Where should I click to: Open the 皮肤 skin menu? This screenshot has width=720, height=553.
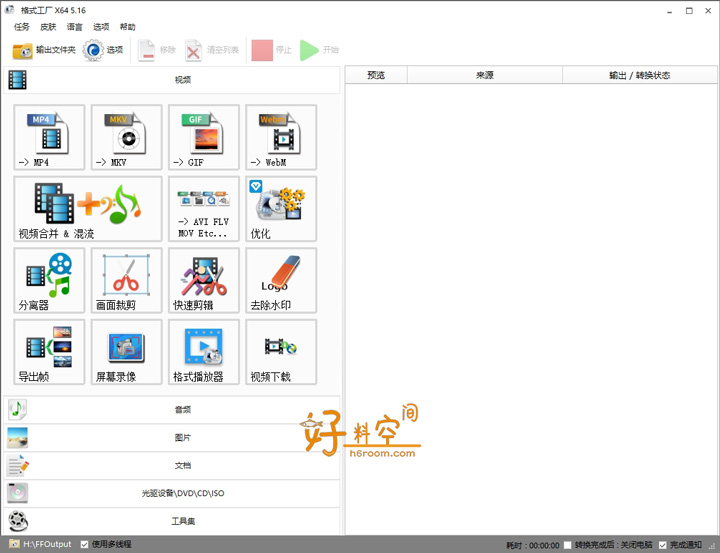tap(48, 27)
